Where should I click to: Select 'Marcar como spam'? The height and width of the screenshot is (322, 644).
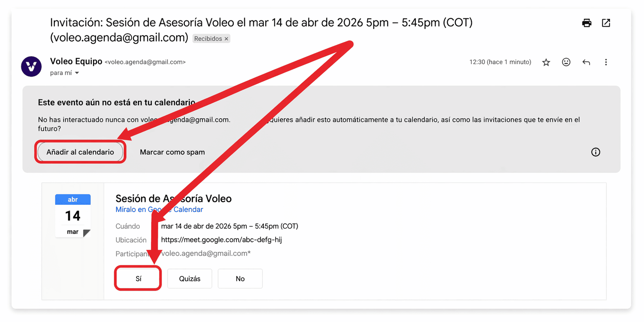[172, 152]
